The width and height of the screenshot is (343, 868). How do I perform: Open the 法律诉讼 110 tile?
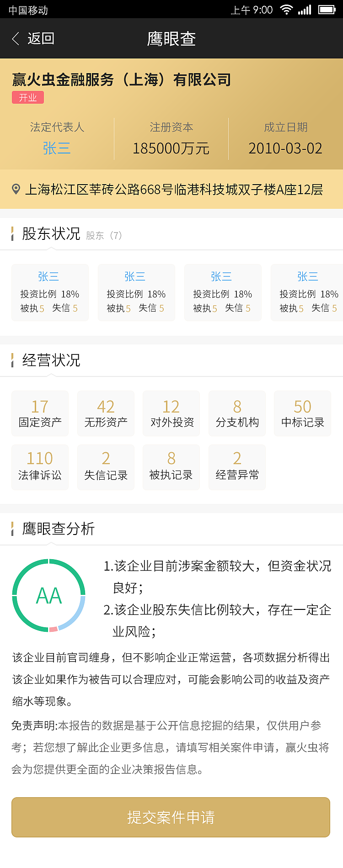(40, 467)
